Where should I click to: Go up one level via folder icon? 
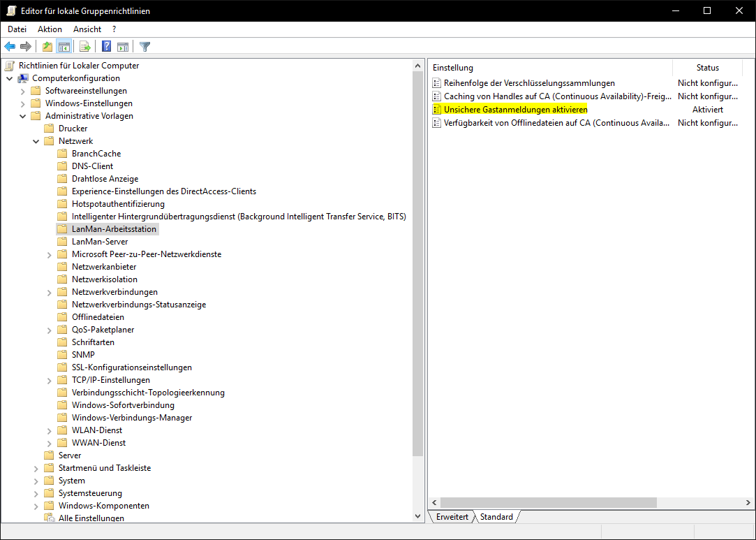coord(47,47)
